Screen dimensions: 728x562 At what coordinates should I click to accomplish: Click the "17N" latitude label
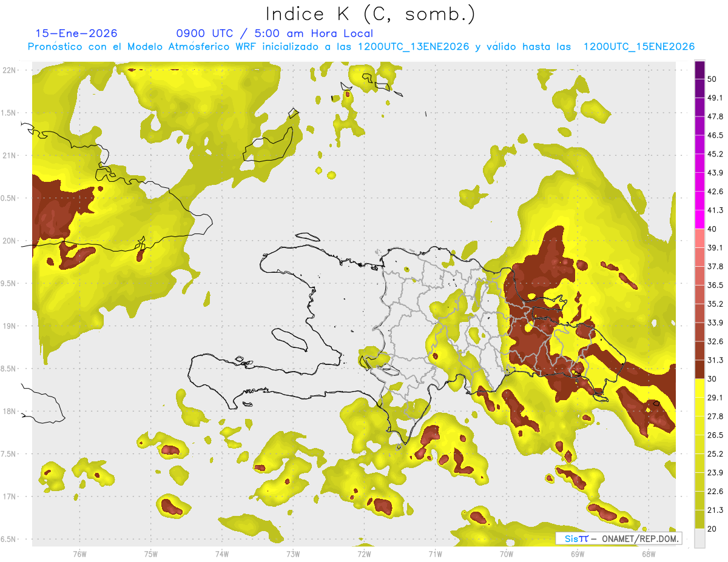coord(8,497)
